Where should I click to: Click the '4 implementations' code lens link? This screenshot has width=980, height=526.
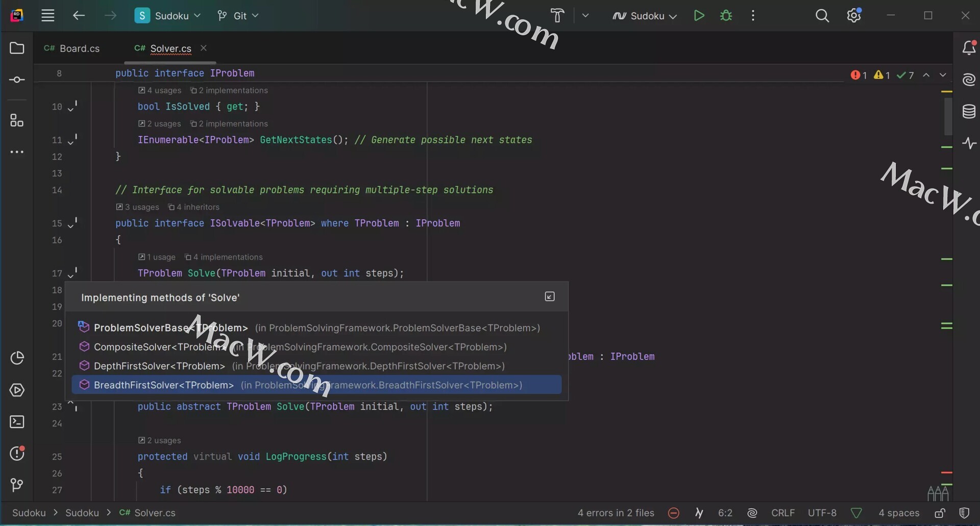tap(227, 257)
